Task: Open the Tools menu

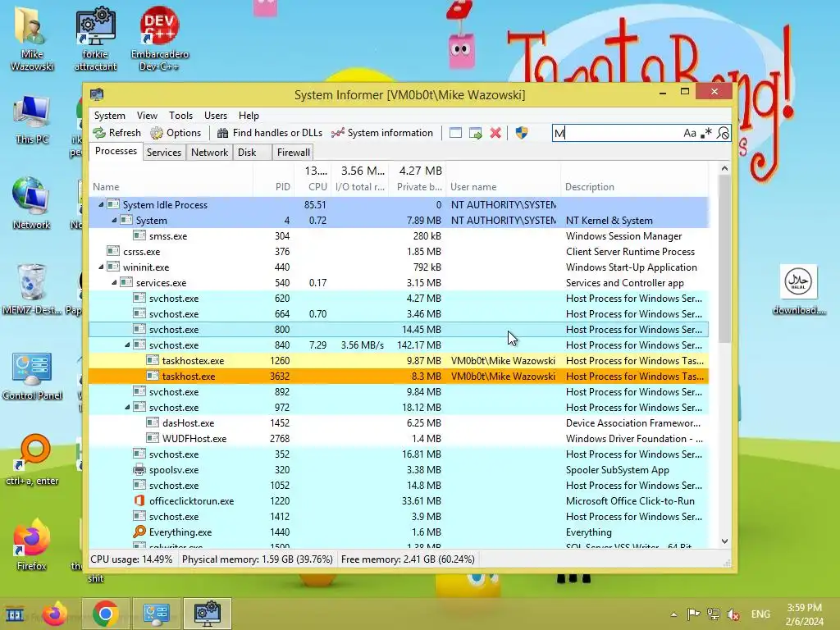Action: click(180, 116)
